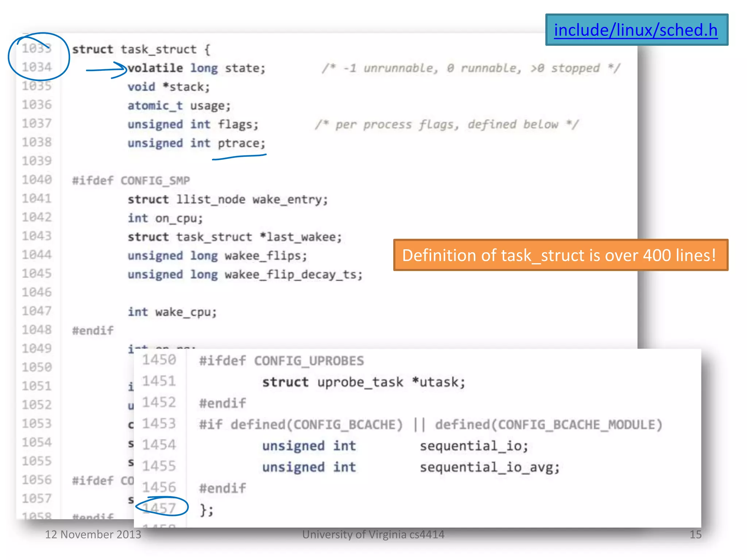747x560 pixels.
Task: Click the '#ifdef CONFIG_SMP' directive
Action: [x=131, y=181]
